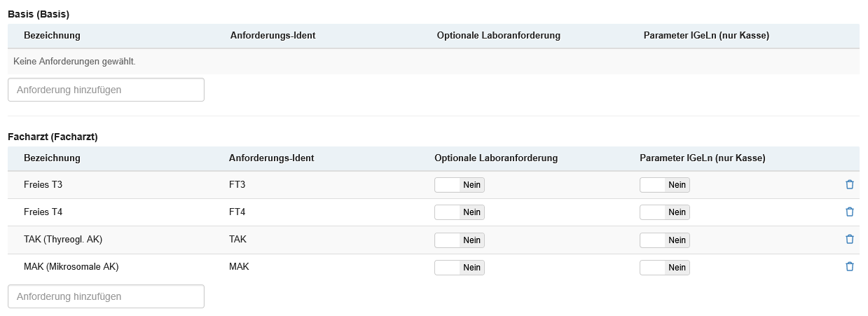Toggle Parameter IGeLn for TAK row
Screen dimensions: 868x316
(x=665, y=240)
